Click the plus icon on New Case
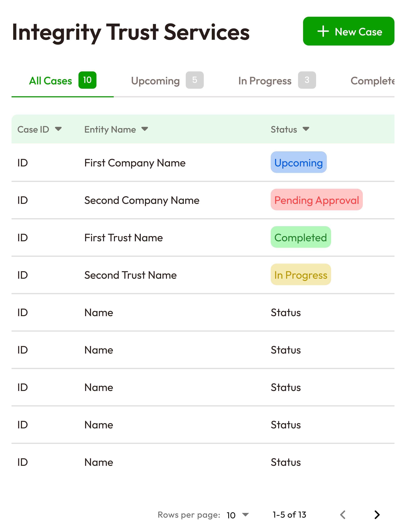This screenshot has height=532, width=406. point(323,31)
